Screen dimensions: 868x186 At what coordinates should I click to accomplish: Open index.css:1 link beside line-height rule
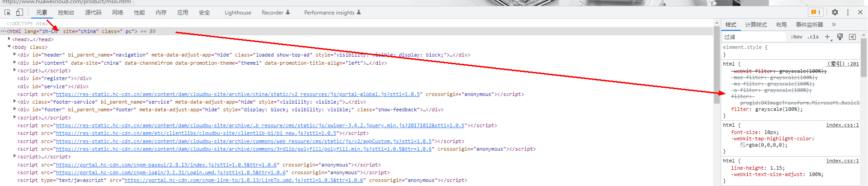click(x=843, y=161)
